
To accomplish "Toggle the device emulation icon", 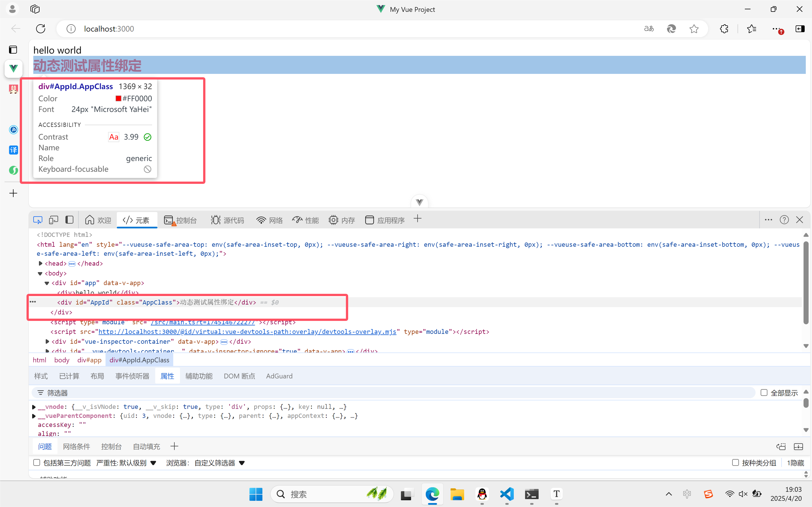I will pos(53,220).
